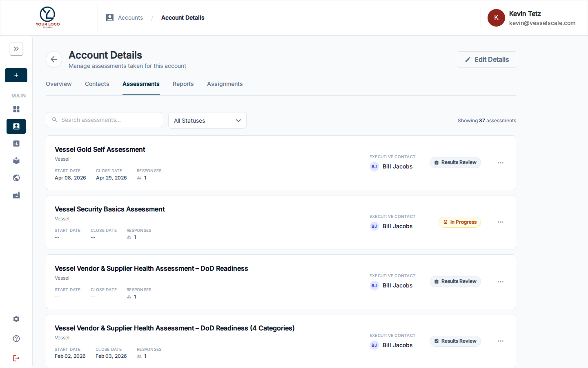Open more options for DoD Readiness (4 Categories)
This screenshot has width=588, height=368.
(x=501, y=341)
